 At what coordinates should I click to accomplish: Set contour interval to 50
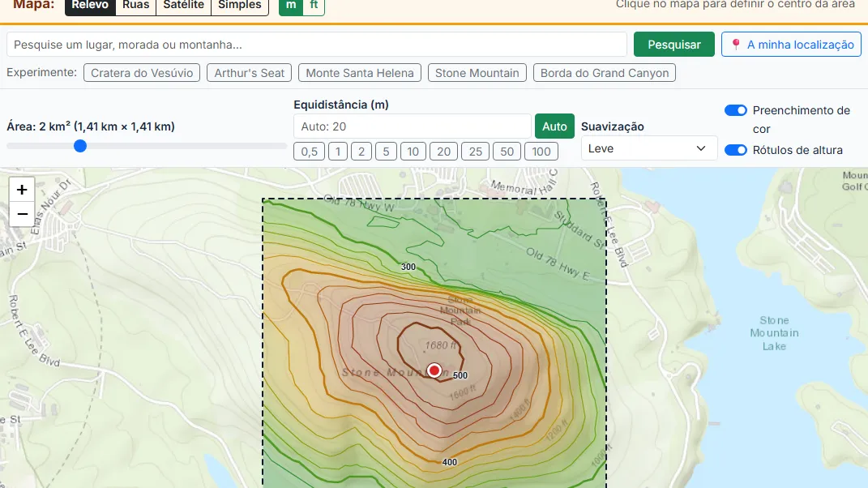(x=507, y=152)
